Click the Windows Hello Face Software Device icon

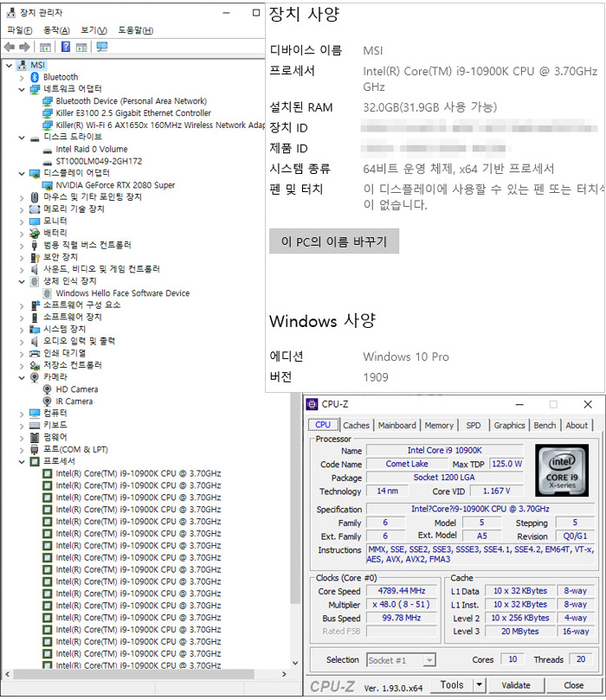tap(47, 293)
